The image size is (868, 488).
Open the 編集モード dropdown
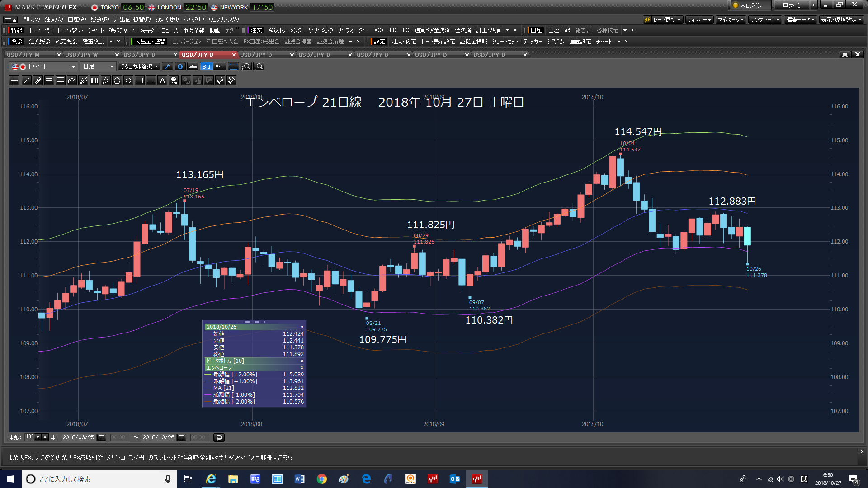point(800,19)
